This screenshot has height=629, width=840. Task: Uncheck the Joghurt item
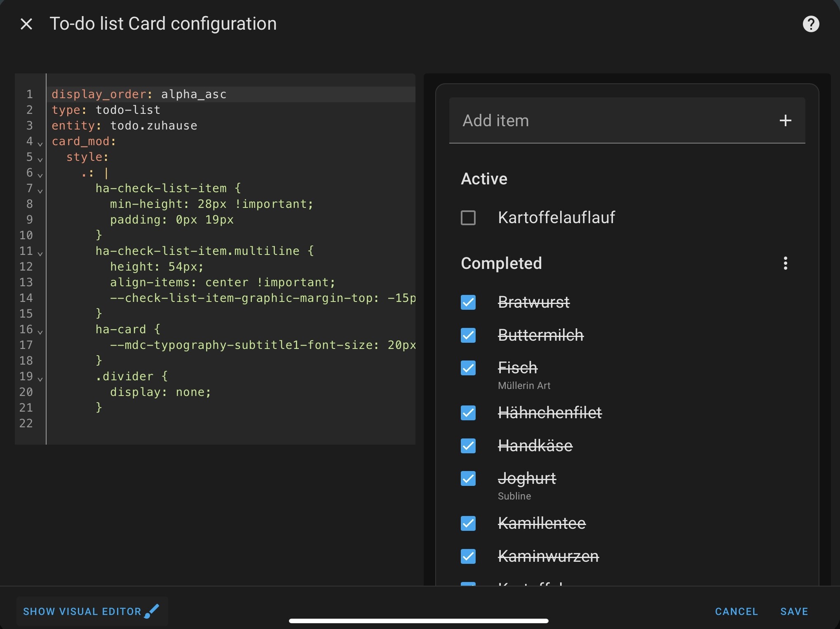click(468, 478)
